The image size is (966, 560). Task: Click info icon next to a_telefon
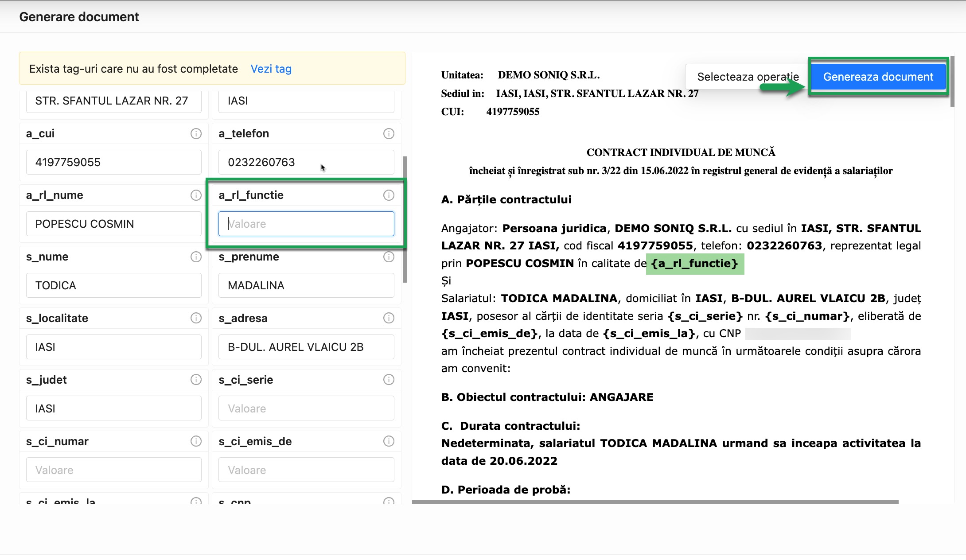389,133
